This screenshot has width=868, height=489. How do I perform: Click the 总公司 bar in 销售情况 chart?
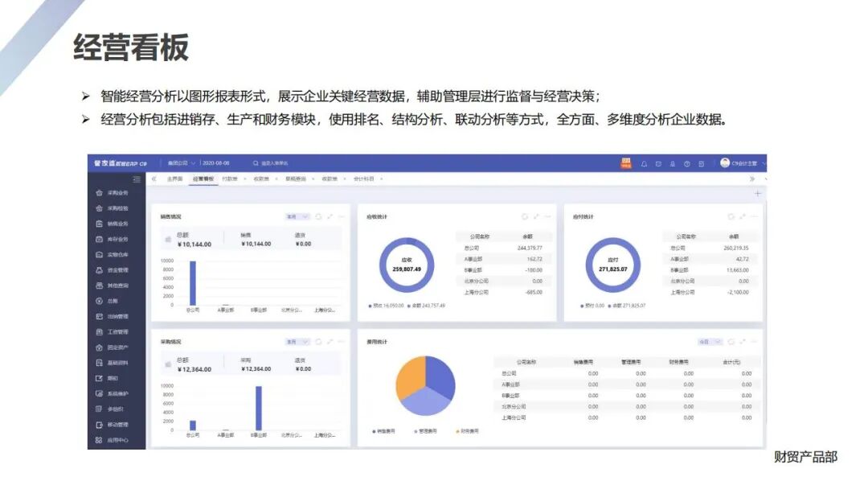click(x=193, y=283)
